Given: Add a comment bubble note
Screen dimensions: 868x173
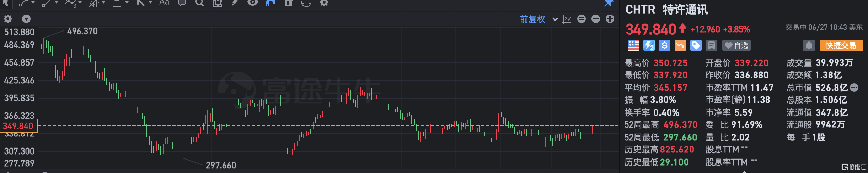Looking at the screenshot, I should click(182, 3).
